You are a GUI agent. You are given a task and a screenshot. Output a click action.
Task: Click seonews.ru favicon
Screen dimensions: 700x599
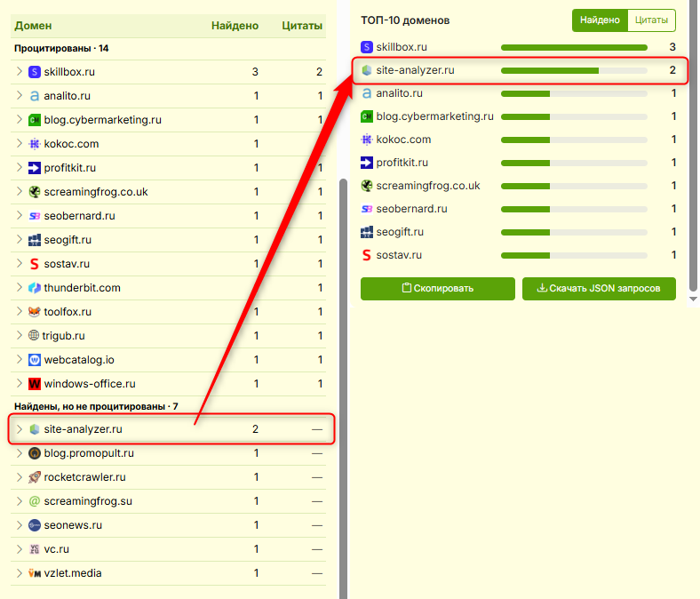point(35,525)
